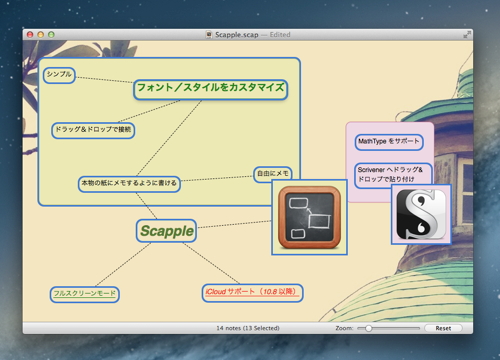The width and height of the screenshot is (500, 360).
Task: Click the 'Scapple.scap' window title
Action: 237,35
